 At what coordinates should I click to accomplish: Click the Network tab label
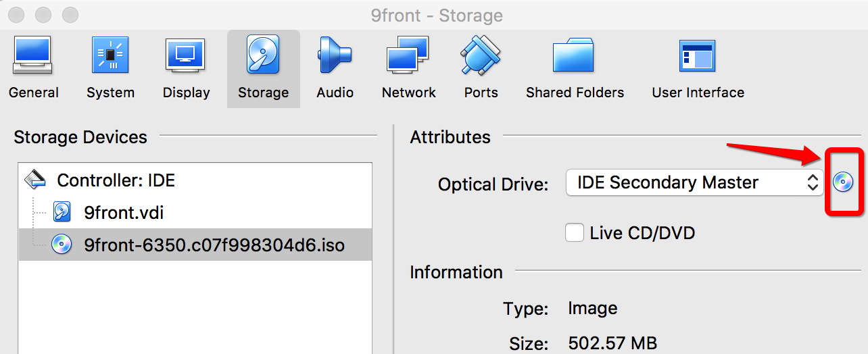click(x=408, y=93)
